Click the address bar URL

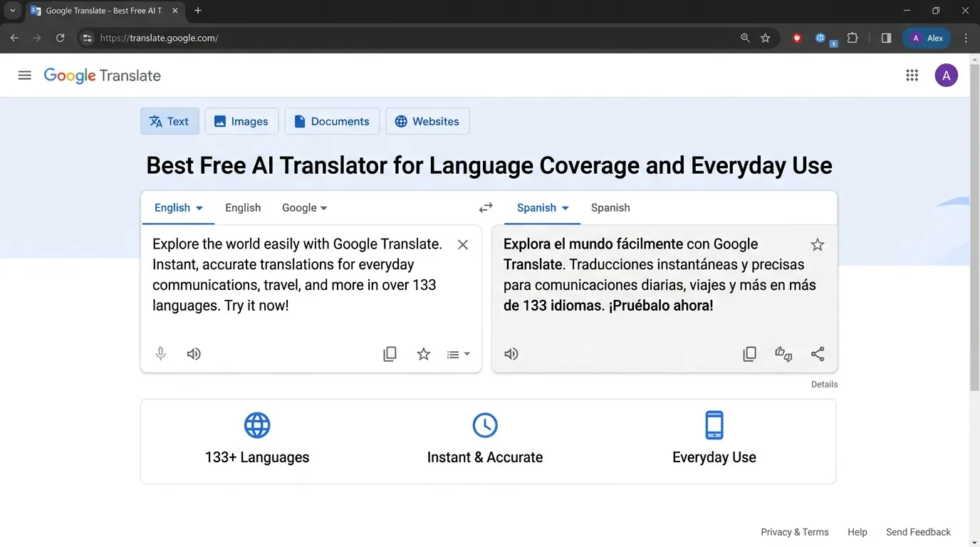tap(160, 38)
